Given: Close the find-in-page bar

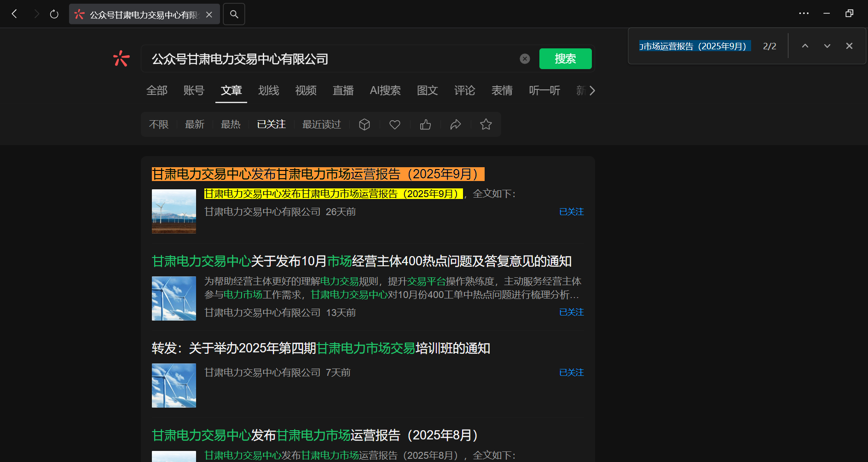Looking at the screenshot, I should pyautogui.click(x=849, y=46).
